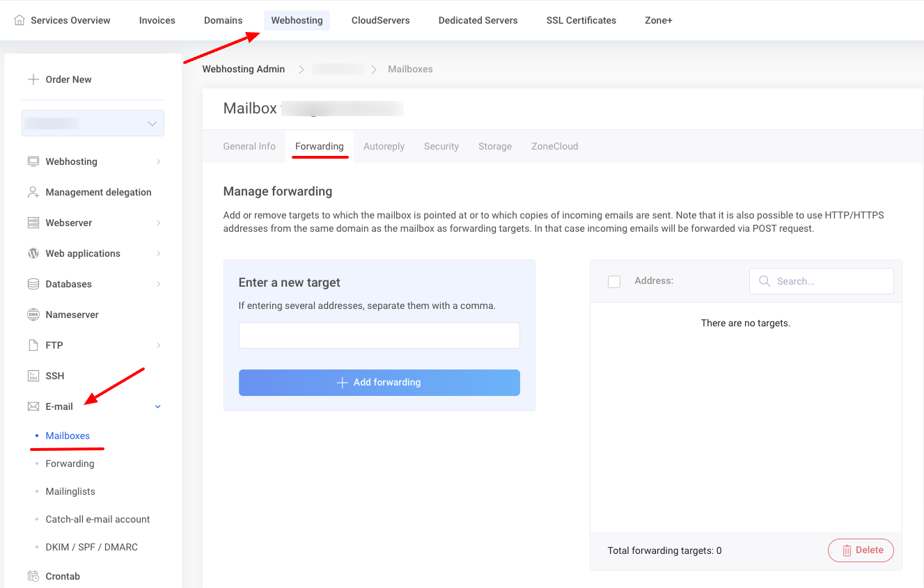Screen dimensions: 924x588
Task: Click the Management delegation person icon
Action: [33, 192]
